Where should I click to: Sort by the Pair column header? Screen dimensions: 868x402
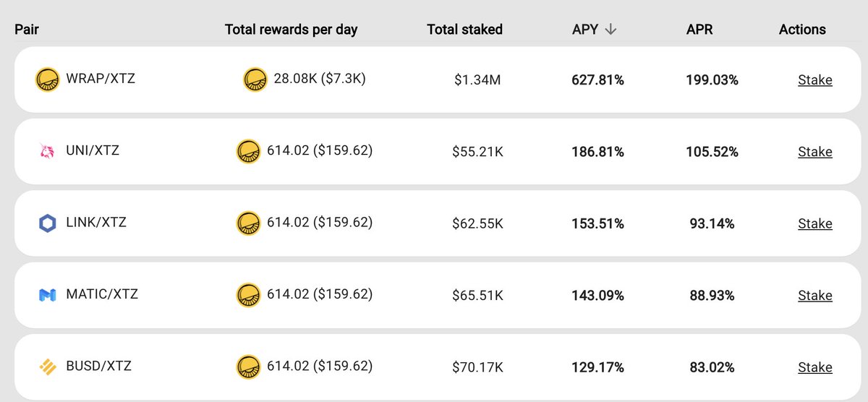click(27, 30)
